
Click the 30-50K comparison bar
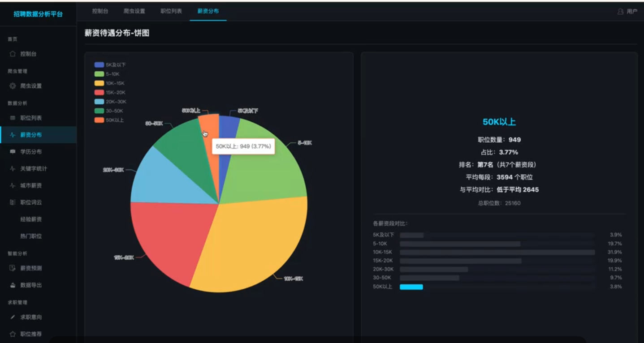[x=429, y=278]
